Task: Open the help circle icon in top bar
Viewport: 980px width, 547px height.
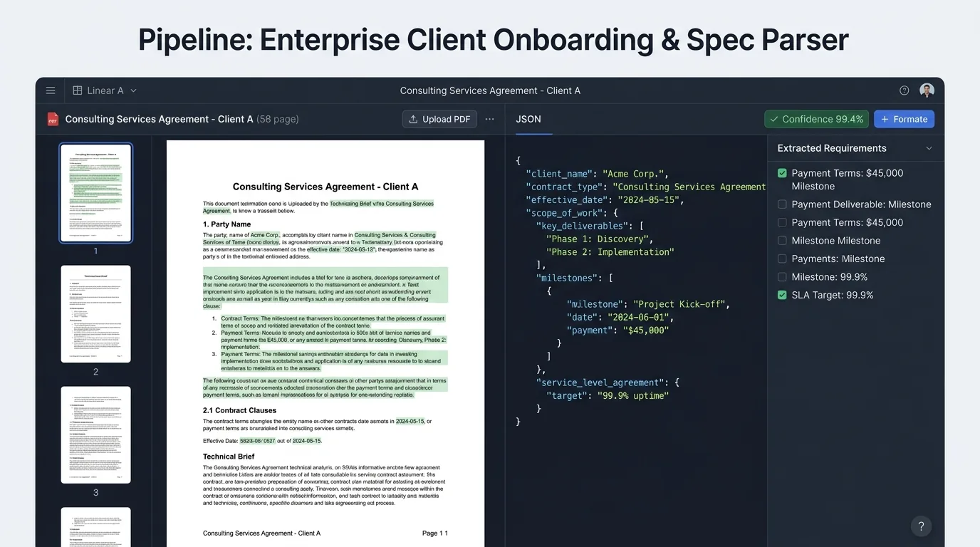Action: tap(905, 90)
